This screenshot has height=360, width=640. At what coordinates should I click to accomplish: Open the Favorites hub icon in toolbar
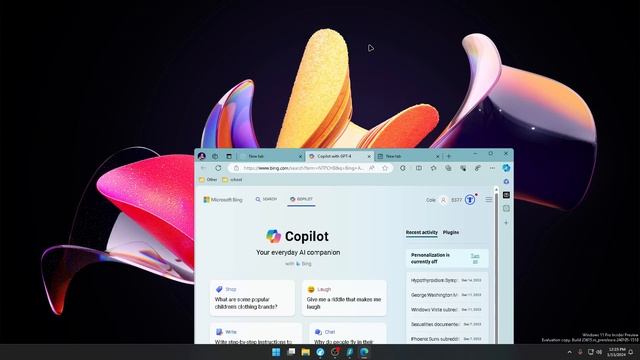coord(433,168)
